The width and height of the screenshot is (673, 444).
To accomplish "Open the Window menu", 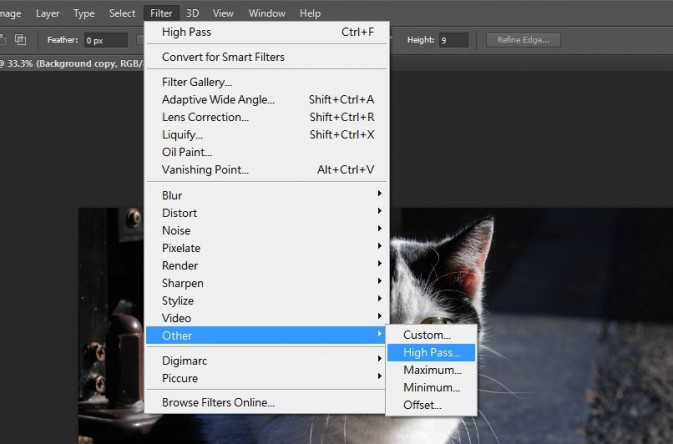I will coord(267,14).
